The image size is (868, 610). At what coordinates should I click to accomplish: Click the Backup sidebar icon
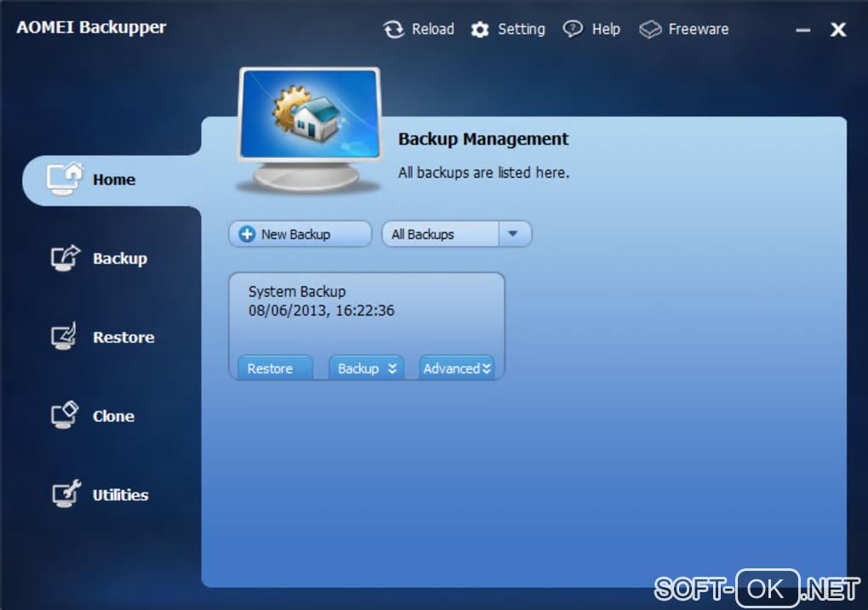(x=66, y=258)
